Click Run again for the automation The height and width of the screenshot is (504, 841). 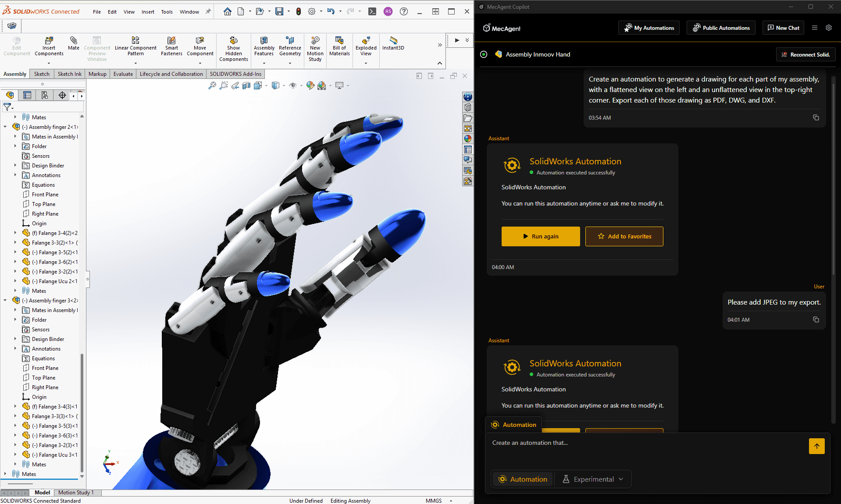click(x=541, y=236)
